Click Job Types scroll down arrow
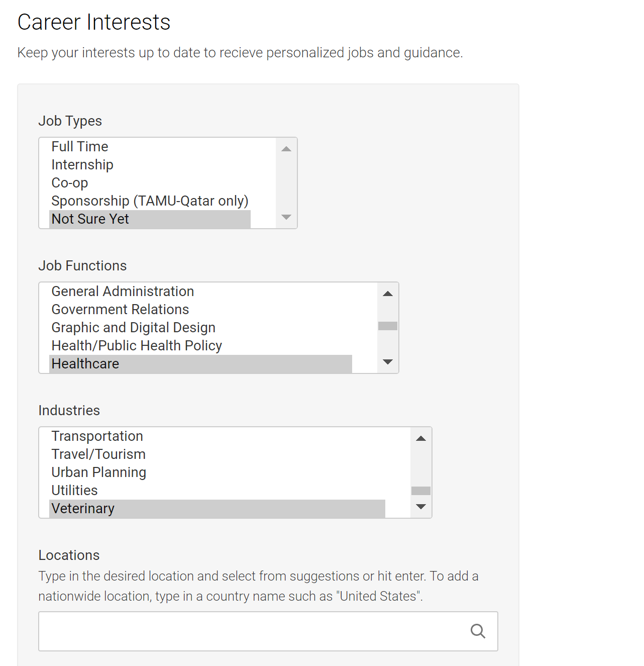The width and height of the screenshot is (644, 666). 286,217
